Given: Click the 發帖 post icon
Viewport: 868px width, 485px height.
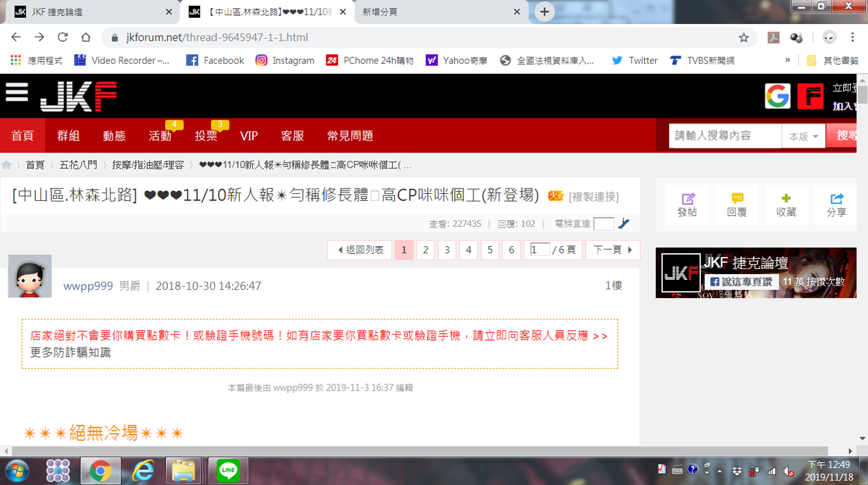Looking at the screenshot, I should (687, 205).
